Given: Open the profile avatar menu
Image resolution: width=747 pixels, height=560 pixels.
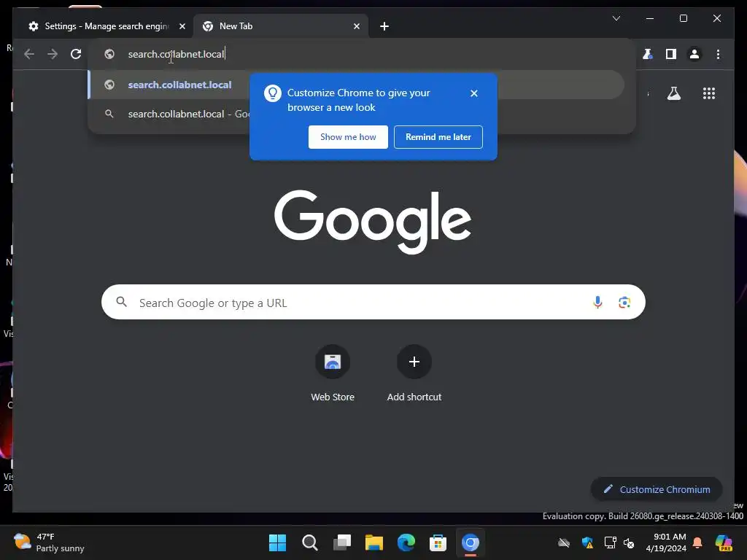Looking at the screenshot, I should click(694, 54).
